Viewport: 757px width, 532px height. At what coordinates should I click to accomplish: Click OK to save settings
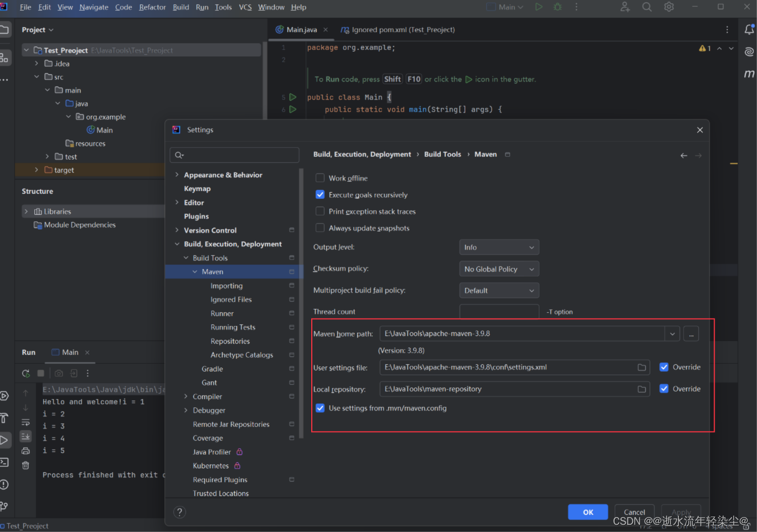(588, 512)
